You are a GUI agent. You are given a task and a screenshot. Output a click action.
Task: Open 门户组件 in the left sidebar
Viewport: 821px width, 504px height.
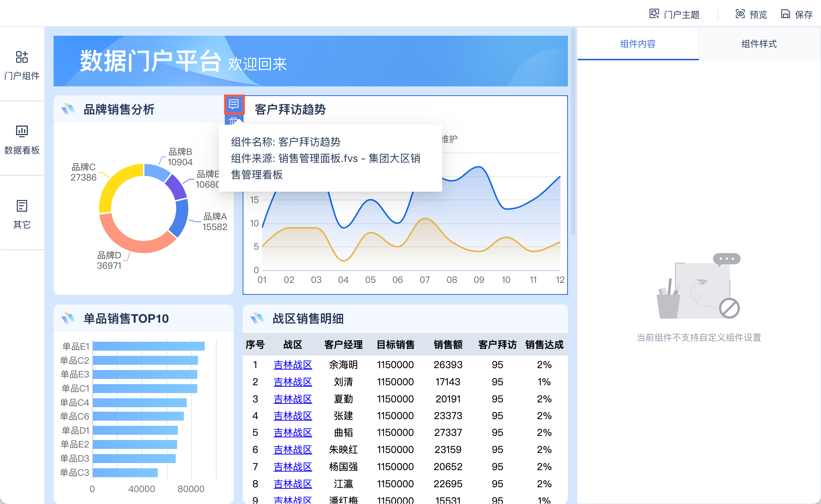(22, 65)
